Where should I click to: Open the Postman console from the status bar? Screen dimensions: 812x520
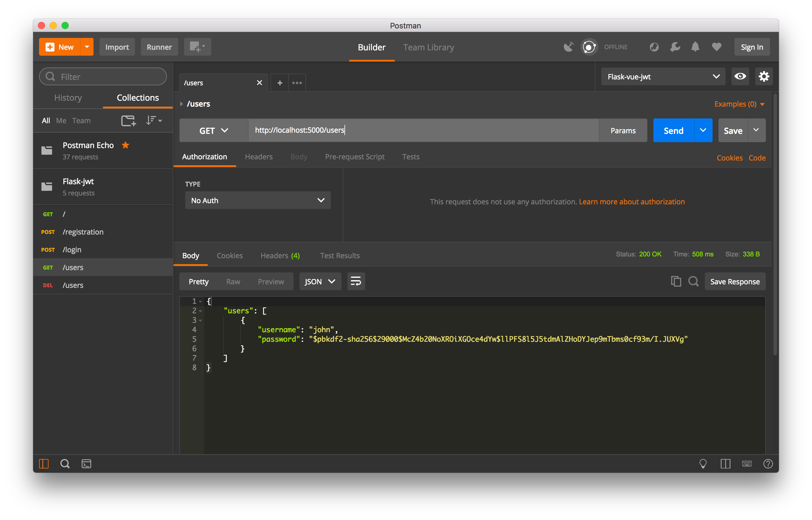(86, 464)
